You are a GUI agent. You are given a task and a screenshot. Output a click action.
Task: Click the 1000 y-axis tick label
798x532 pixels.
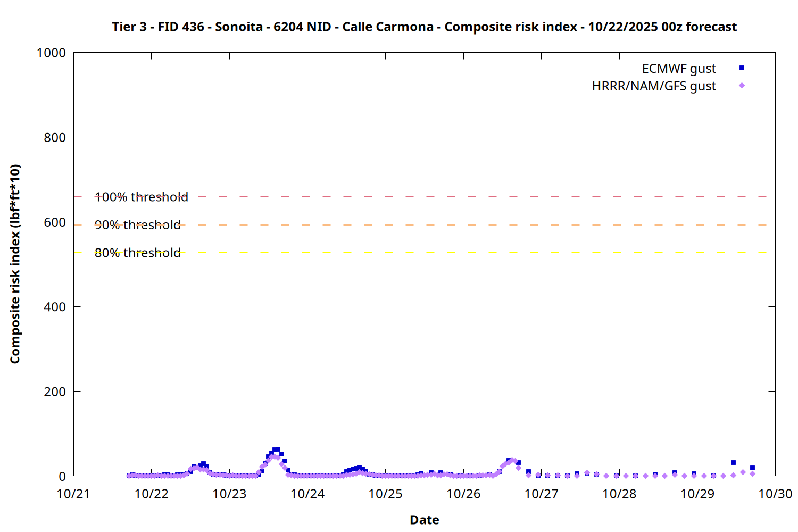[x=51, y=53]
